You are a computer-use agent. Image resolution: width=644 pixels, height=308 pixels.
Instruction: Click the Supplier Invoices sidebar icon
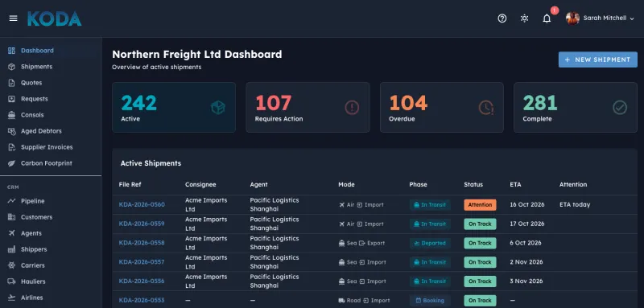[x=11, y=147]
